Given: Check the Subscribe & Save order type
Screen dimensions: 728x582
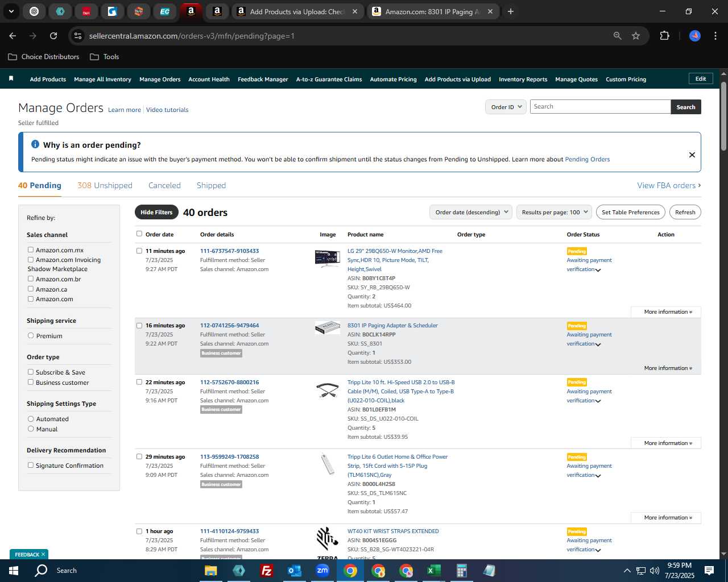Looking at the screenshot, I should pyautogui.click(x=31, y=372).
